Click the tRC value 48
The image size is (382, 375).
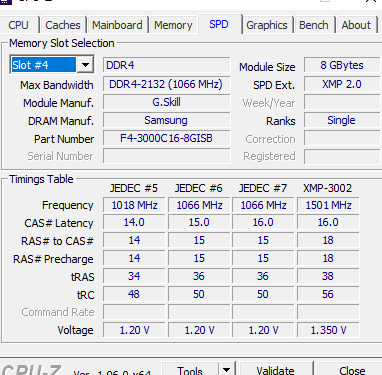pos(134,294)
